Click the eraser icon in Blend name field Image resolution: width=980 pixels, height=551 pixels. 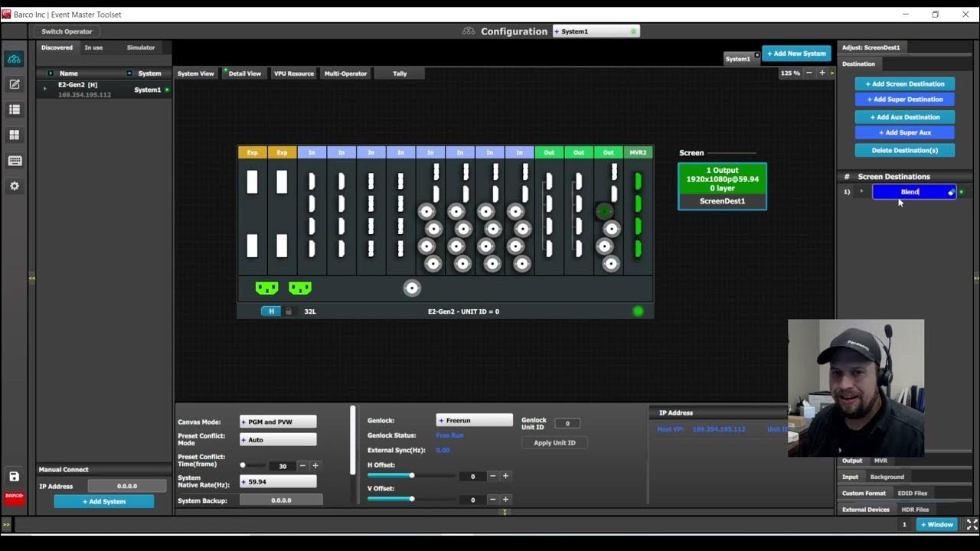(951, 192)
